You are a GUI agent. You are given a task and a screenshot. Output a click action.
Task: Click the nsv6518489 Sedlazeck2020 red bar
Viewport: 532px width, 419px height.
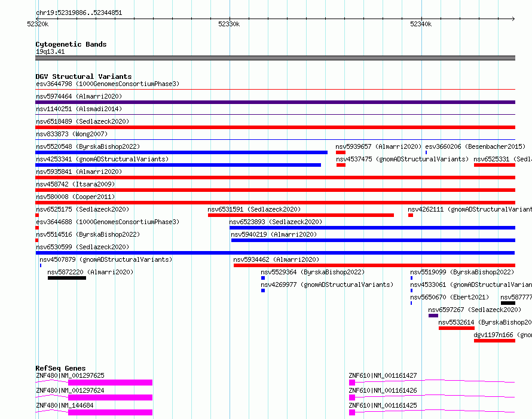tap(275, 127)
